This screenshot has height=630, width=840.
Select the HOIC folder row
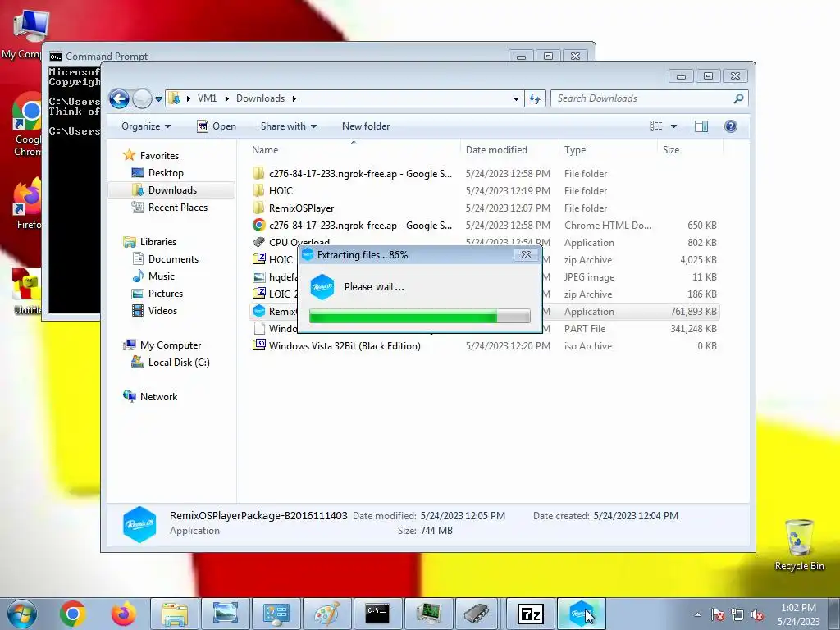click(484, 190)
